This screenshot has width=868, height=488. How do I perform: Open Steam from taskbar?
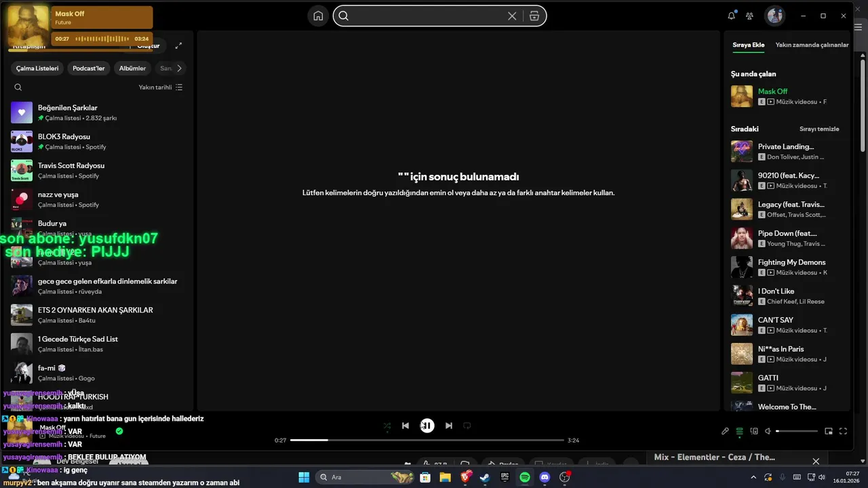click(485, 477)
